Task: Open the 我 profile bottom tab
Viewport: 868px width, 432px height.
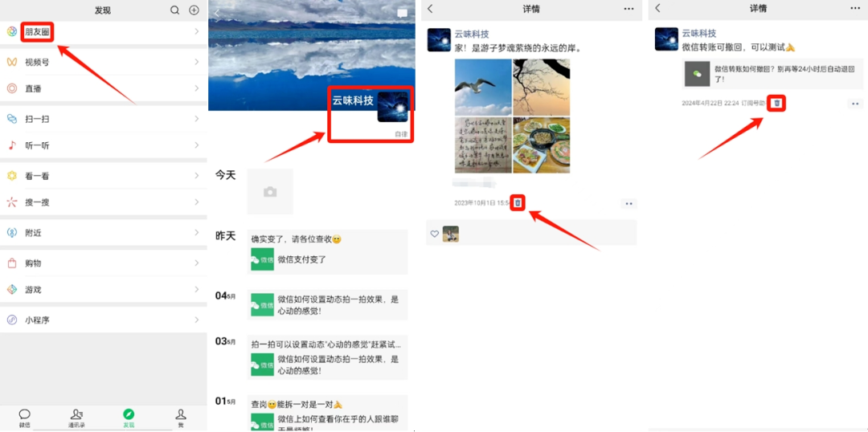Action: [181, 418]
